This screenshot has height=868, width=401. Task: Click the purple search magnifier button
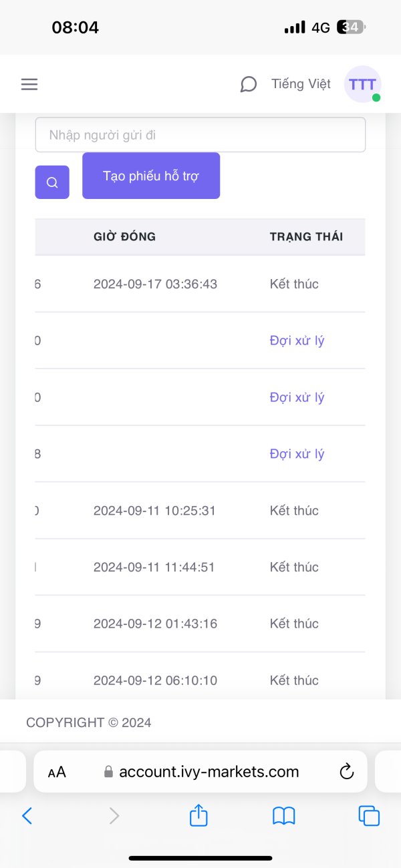(x=52, y=182)
